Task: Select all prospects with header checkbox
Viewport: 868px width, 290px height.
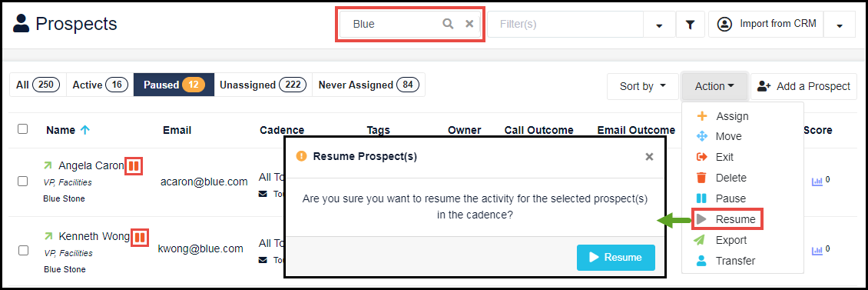Action: (23, 128)
